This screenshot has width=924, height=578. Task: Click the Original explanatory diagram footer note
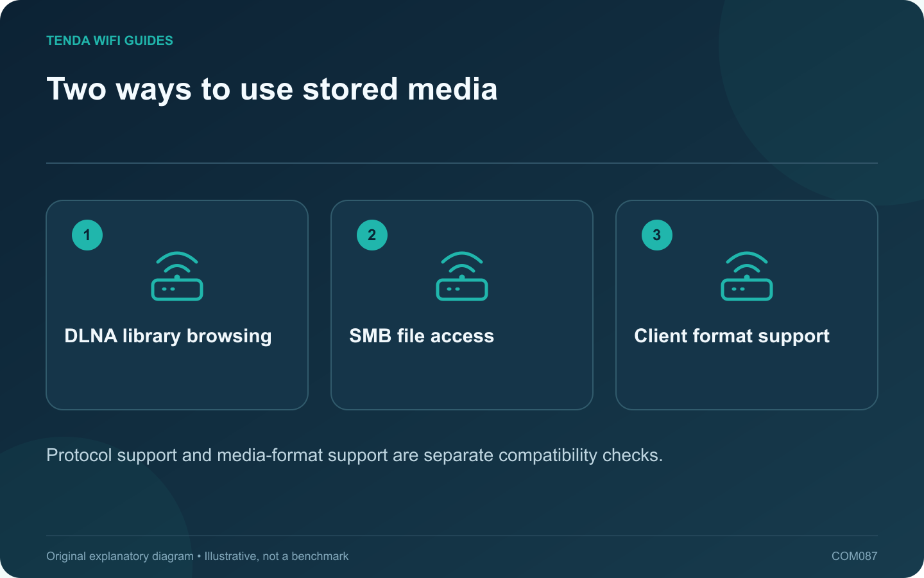(197, 556)
